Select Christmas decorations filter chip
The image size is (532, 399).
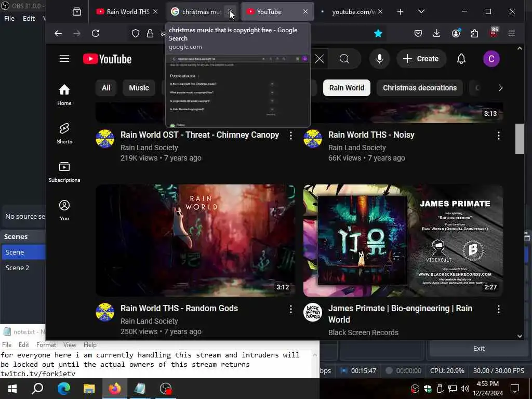[420, 88]
